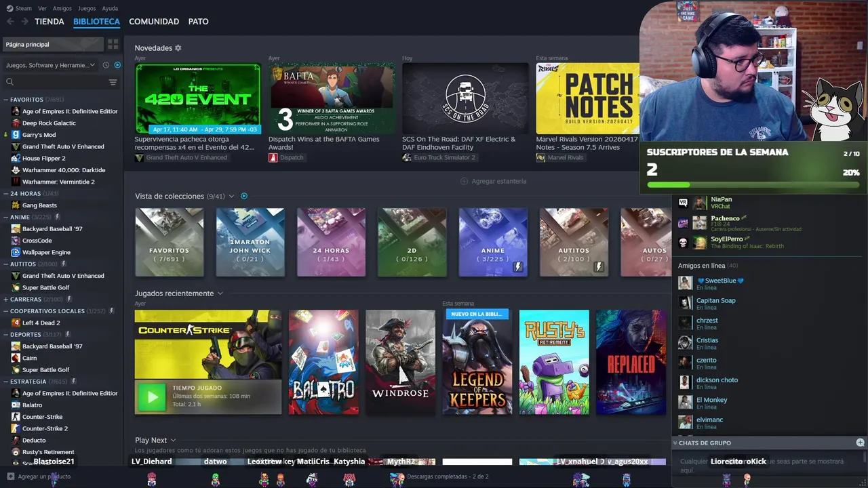868x488 pixels.
Task: Click the Deducto game icon
Action: (x=16, y=440)
